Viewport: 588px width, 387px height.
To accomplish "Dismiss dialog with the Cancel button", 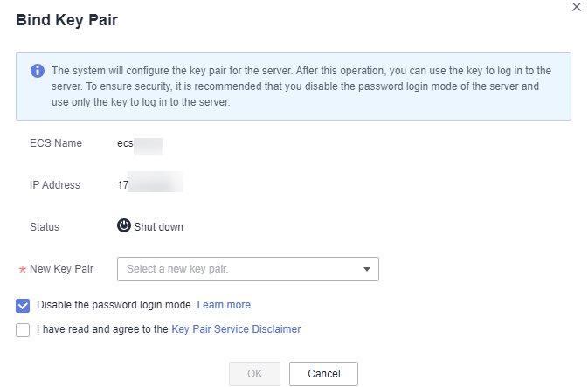I will click(323, 374).
